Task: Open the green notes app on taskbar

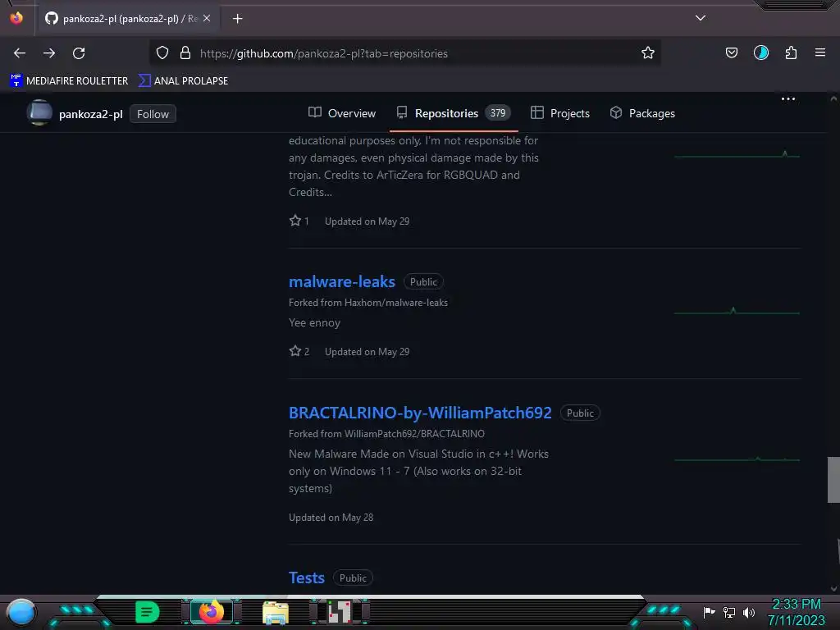Action: pos(148,612)
